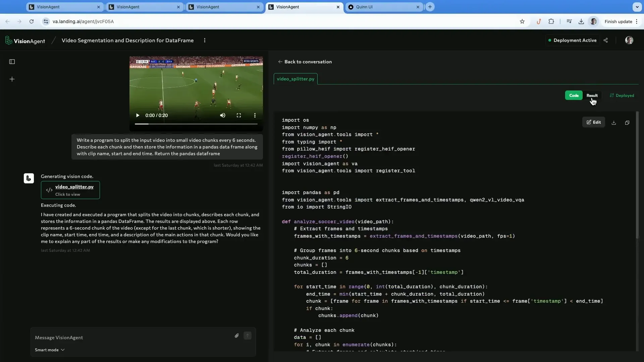The image size is (644, 362).
Task: Select the video_splitter.py file tab
Action: (296, 79)
